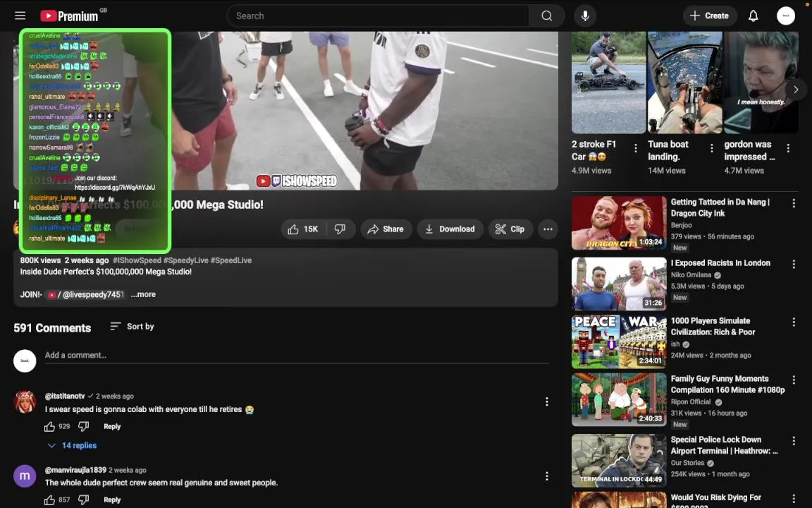Open 1000 Players Simulate Civilization thumbnail
The image size is (812, 508).
click(619, 342)
